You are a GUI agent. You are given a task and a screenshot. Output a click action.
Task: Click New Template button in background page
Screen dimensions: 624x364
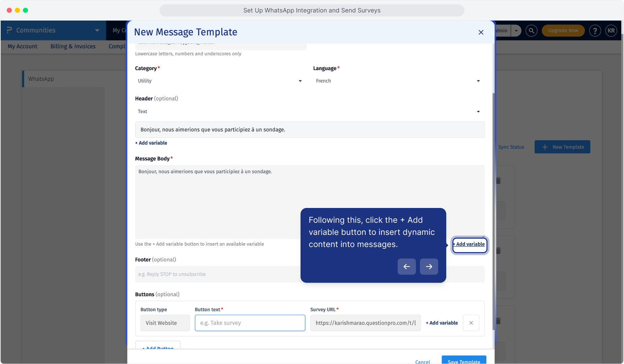point(562,147)
